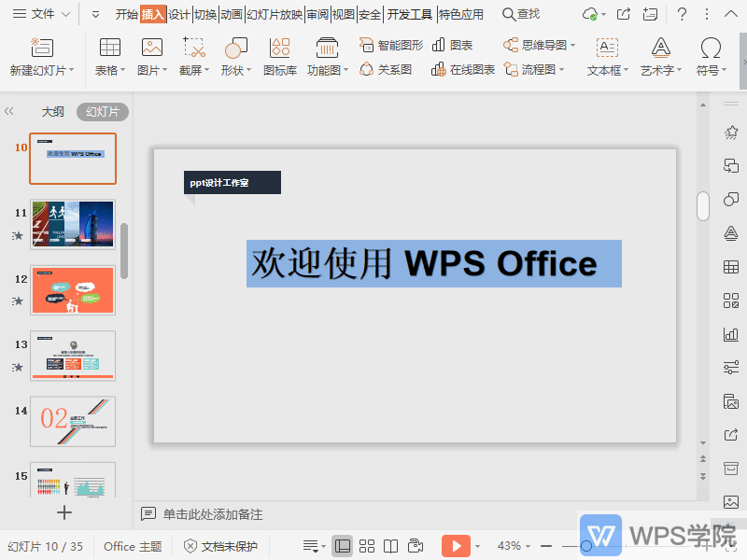Select slide 12 thumbnail in the panel
The image size is (747, 560).
pyautogui.click(x=73, y=290)
